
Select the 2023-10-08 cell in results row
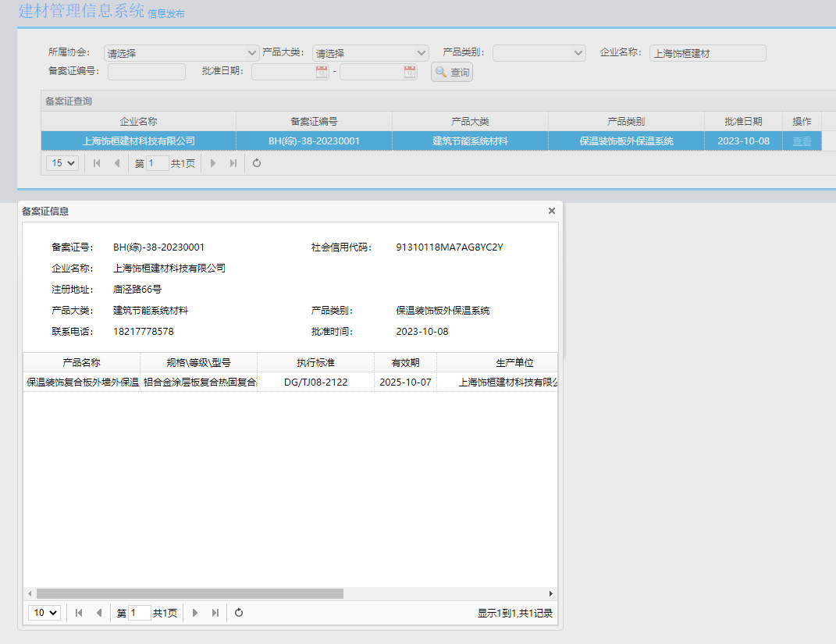click(744, 141)
